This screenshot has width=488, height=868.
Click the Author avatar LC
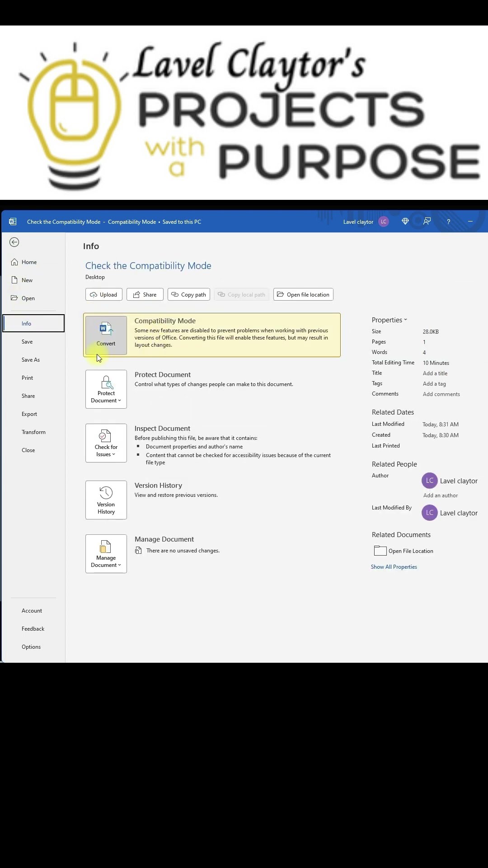click(x=430, y=481)
